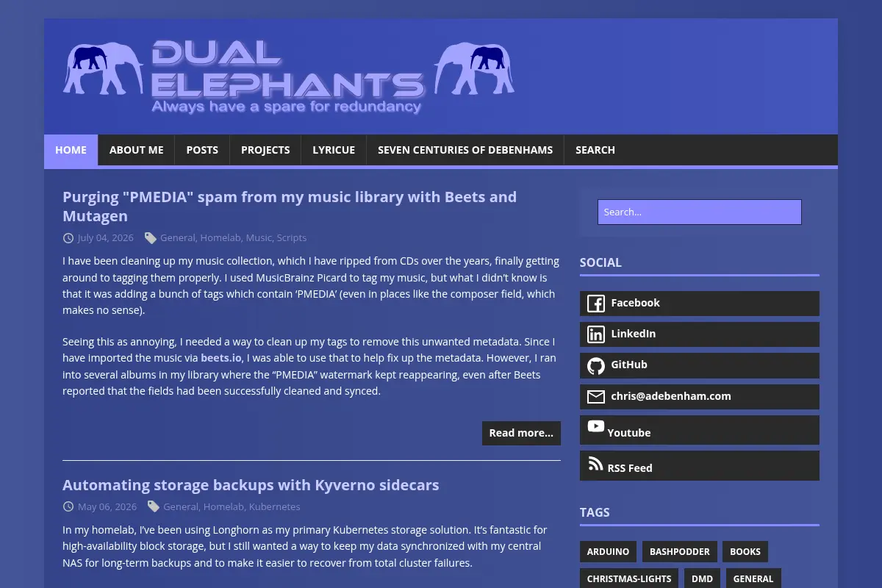Select the ARDUINO tag
This screenshot has height=588, width=882.
[608, 552]
